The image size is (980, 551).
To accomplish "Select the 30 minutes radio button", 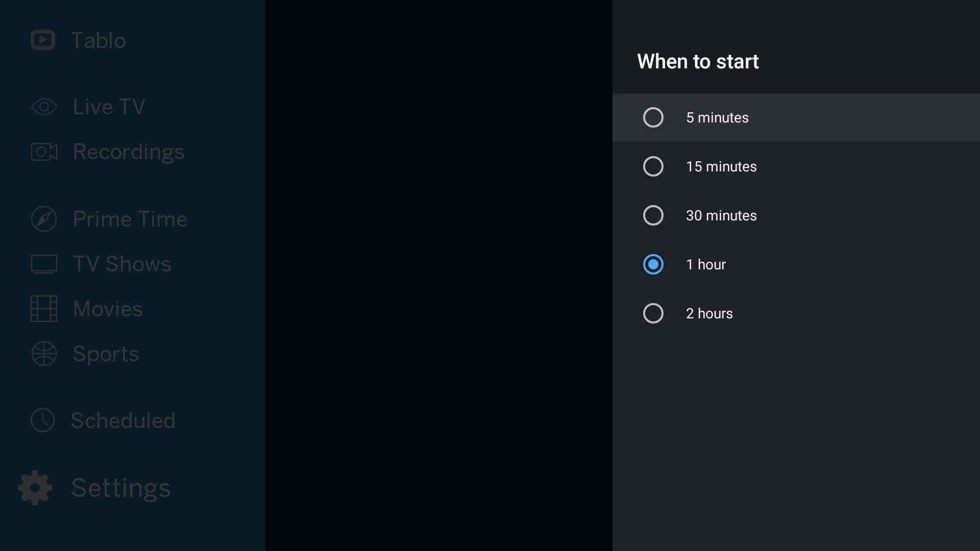I will click(x=653, y=215).
